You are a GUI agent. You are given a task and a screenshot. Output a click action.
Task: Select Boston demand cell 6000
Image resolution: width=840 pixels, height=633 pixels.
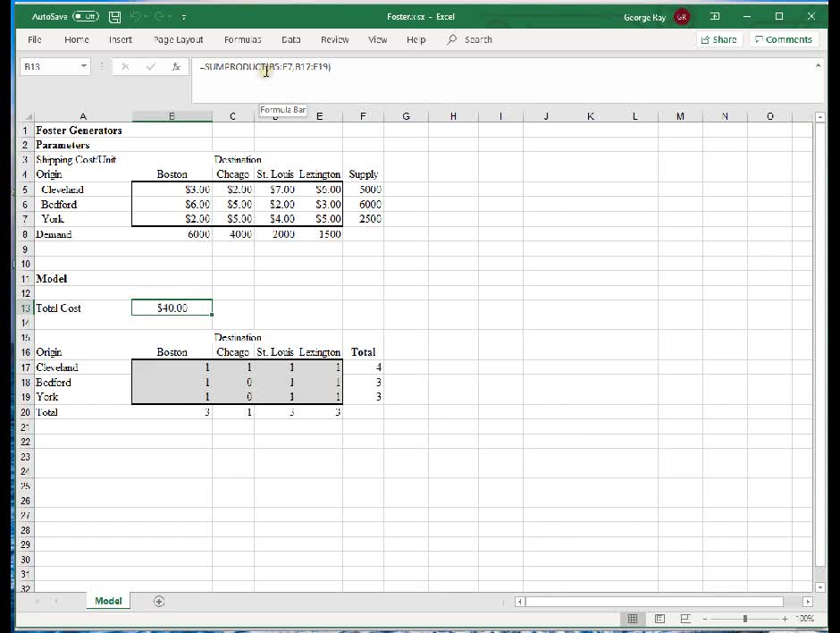(172, 234)
